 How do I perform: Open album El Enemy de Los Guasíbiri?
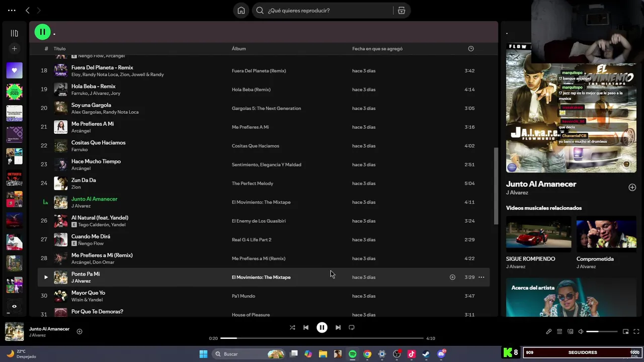click(259, 221)
